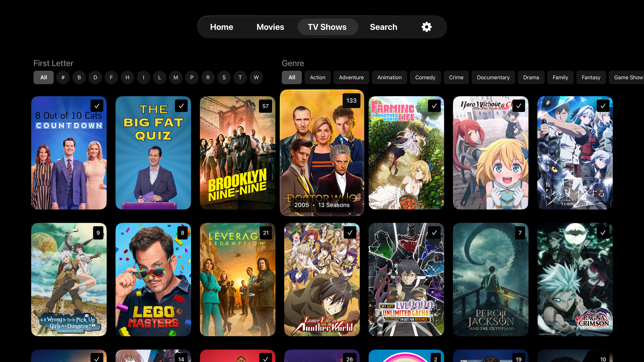Filter shows starting with W

click(x=256, y=77)
